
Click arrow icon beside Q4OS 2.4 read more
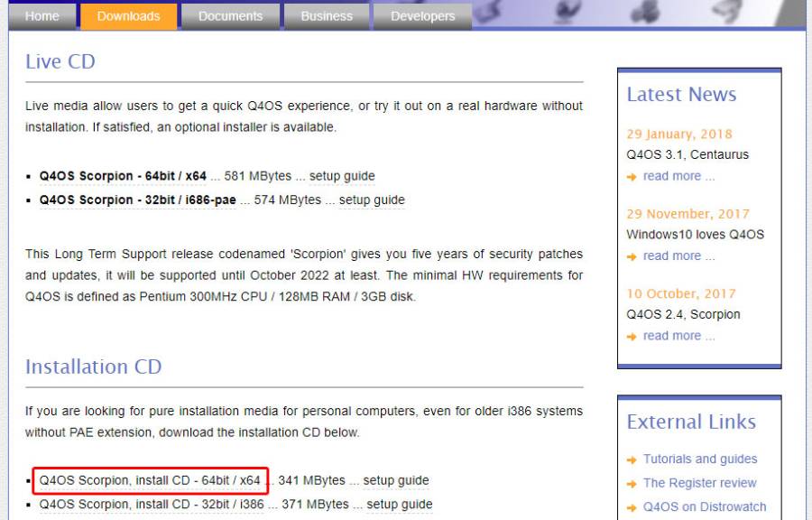(x=632, y=336)
